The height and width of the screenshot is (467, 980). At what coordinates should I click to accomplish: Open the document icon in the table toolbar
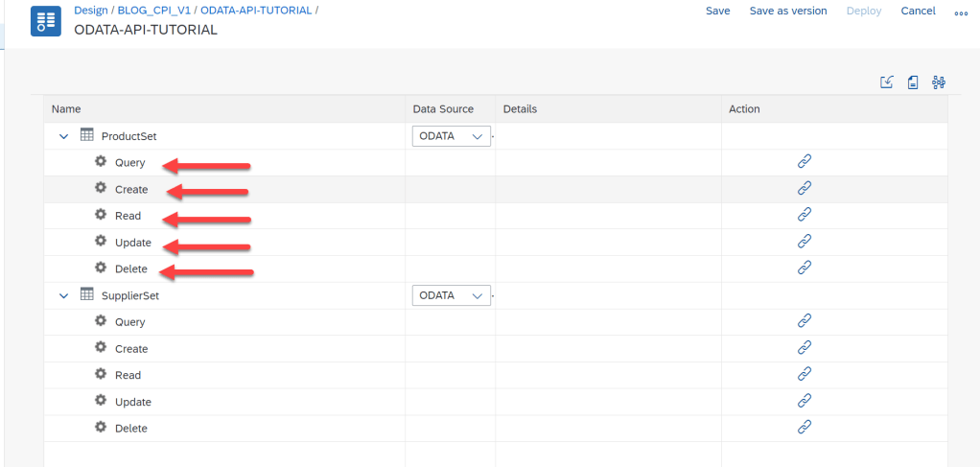(x=913, y=82)
